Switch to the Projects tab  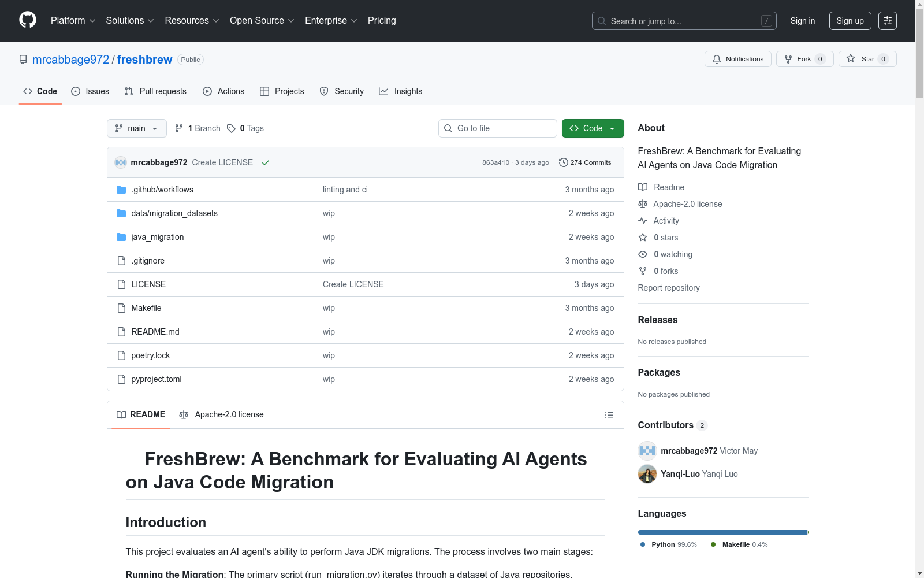[282, 91]
